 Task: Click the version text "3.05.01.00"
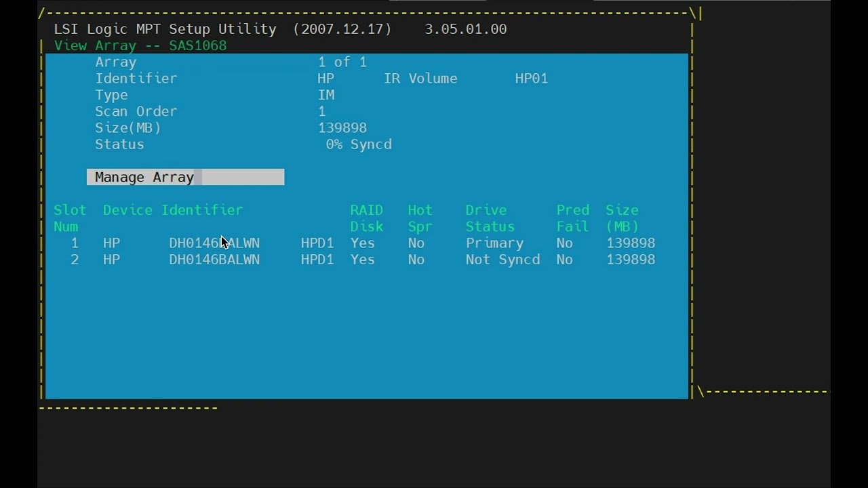click(x=466, y=29)
